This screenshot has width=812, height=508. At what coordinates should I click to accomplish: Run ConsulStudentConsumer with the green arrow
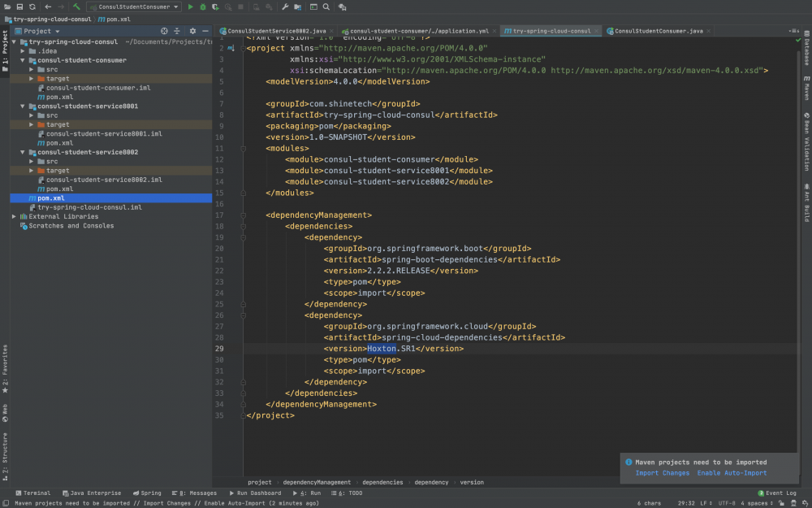(192, 5)
